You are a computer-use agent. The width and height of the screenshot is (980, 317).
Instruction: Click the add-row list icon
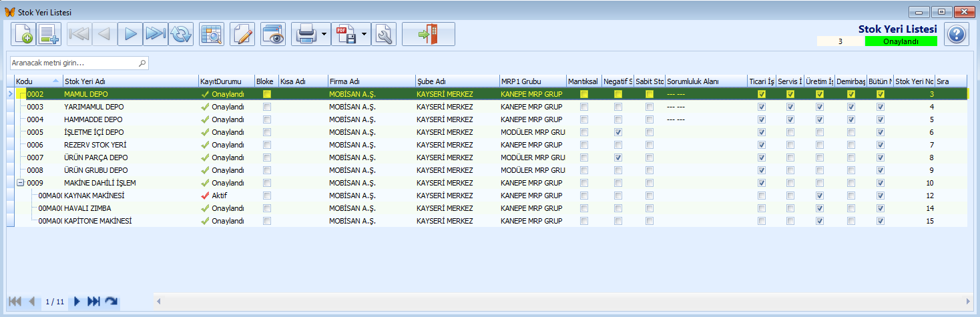pos(49,34)
